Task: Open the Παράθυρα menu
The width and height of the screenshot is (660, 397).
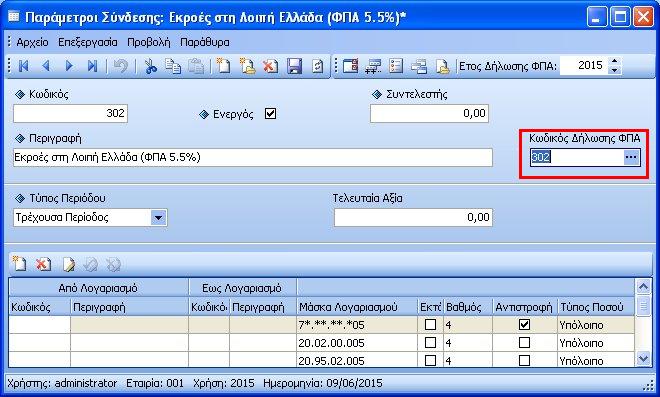Action: [x=205, y=42]
